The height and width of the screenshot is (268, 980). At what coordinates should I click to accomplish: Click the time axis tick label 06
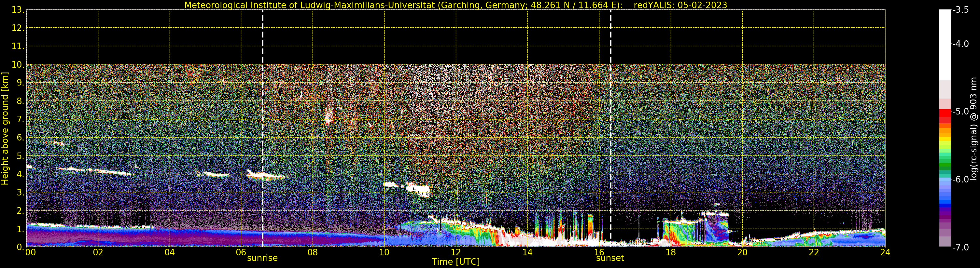coord(241,252)
